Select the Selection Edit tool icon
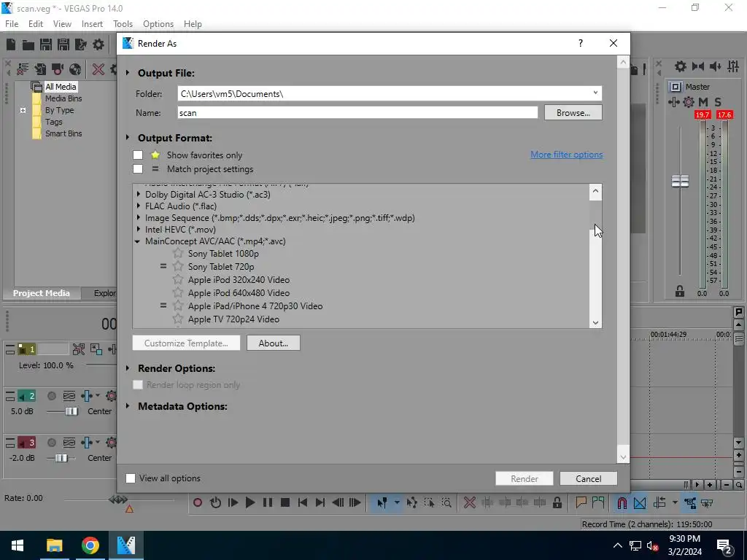Image resolution: width=747 pixels, height=560 pixels. [x=429, y=503]
